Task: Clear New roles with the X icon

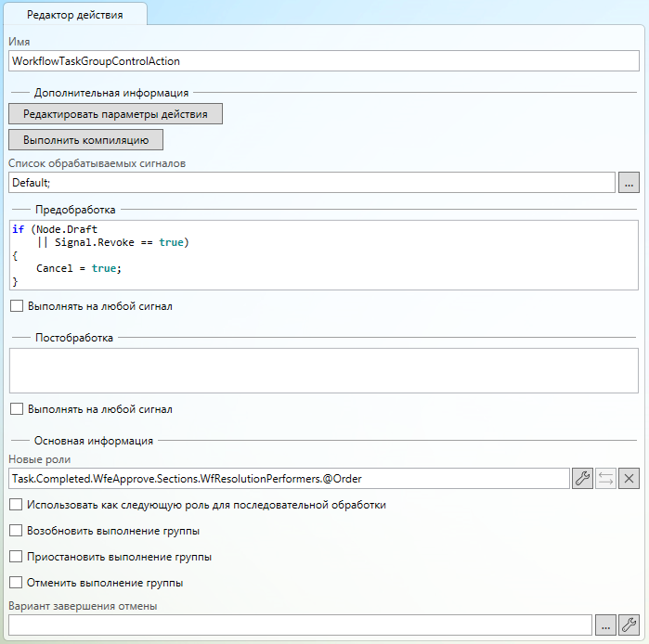Action: pos(629,479)
